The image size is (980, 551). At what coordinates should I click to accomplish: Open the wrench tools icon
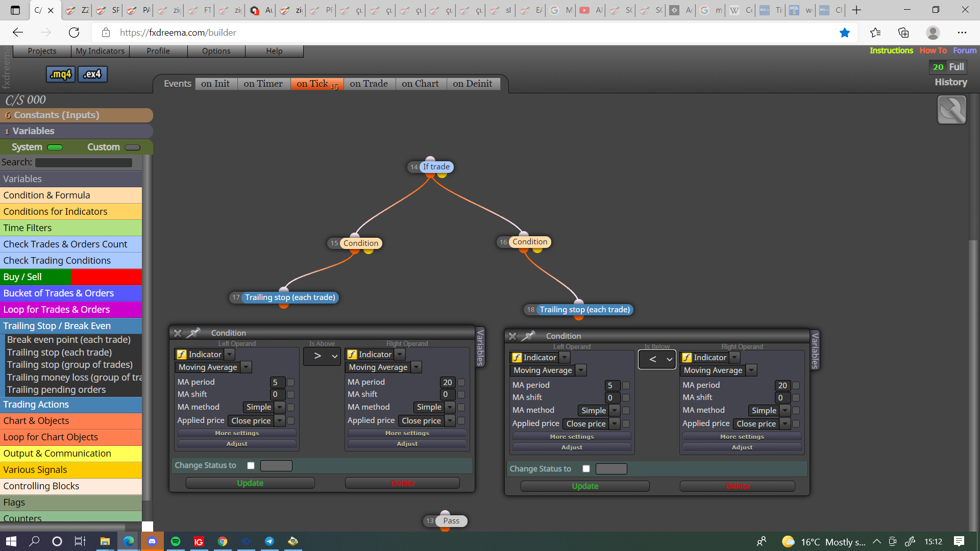[x=952, y=110]
